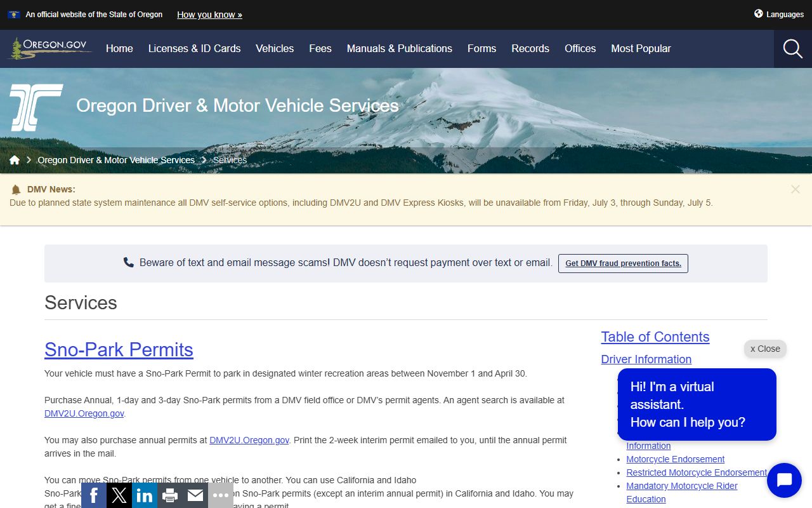Click the Oregon.gov logo
The image size is (812, 508).
pos(50,48)
